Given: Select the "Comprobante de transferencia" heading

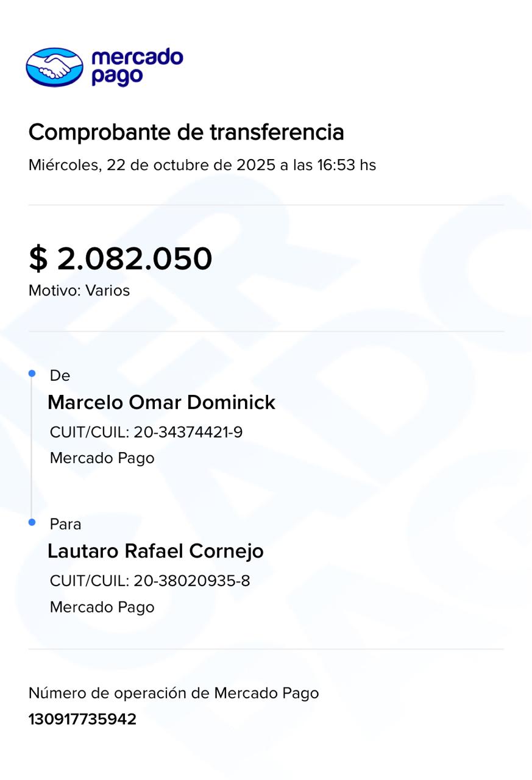Looking at the screenshot, I should [x=186, y=132].
